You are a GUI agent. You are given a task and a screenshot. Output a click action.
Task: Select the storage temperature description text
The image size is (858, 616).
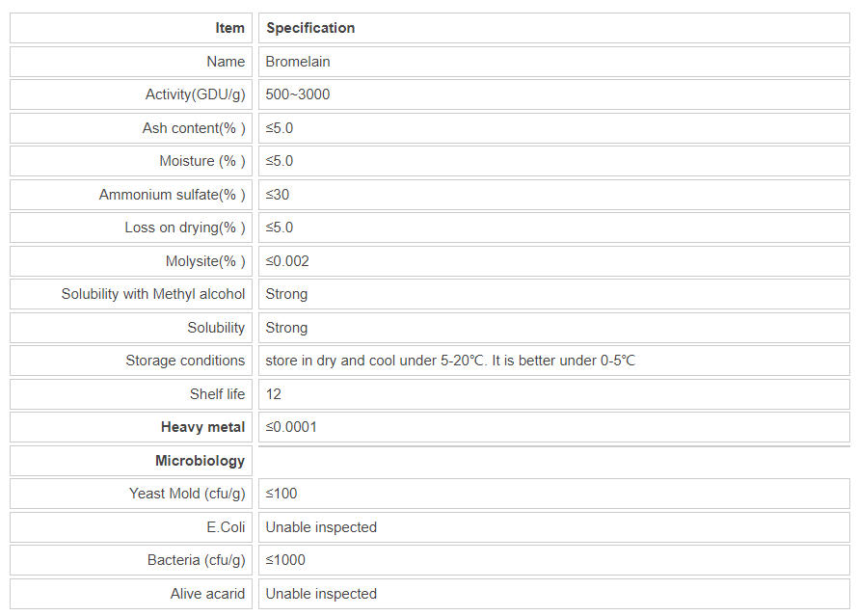pyautogui.click(x=450, y=361)
